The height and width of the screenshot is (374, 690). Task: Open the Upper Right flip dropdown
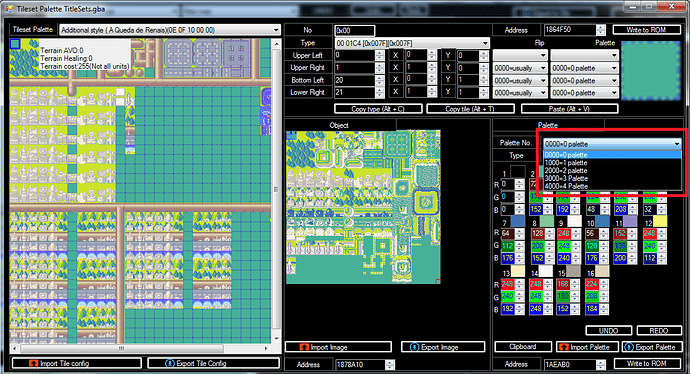click(x=520, y=68)
